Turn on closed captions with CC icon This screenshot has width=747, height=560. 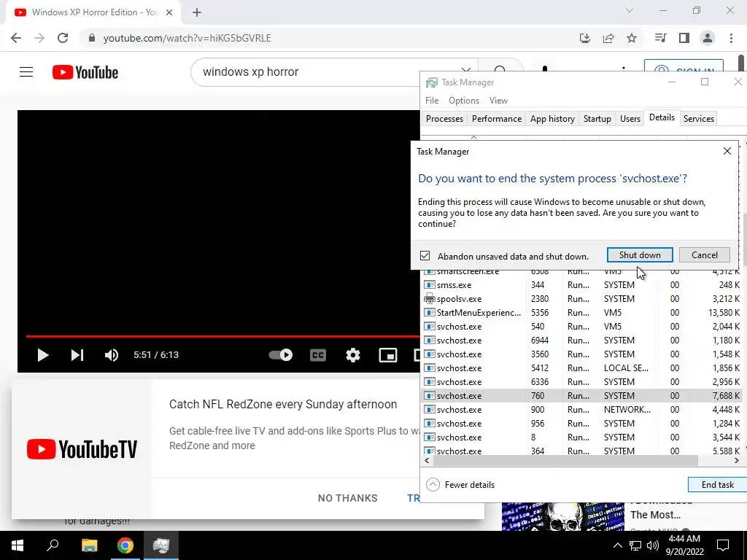point(318,355)
